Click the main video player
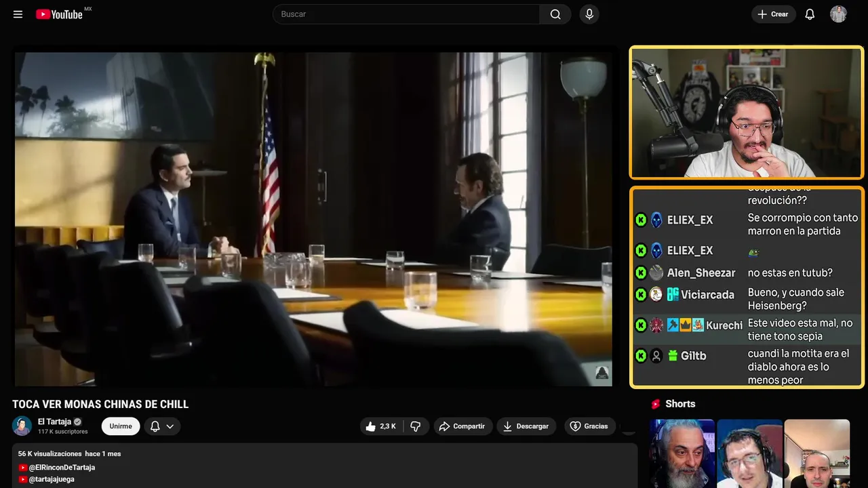 (313, 219)
